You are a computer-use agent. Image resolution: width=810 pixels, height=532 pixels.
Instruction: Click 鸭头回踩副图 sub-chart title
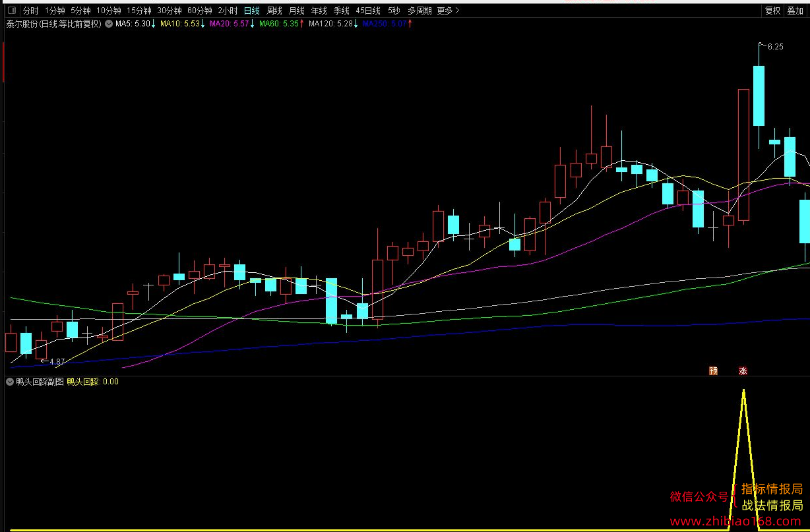[40, 382]
